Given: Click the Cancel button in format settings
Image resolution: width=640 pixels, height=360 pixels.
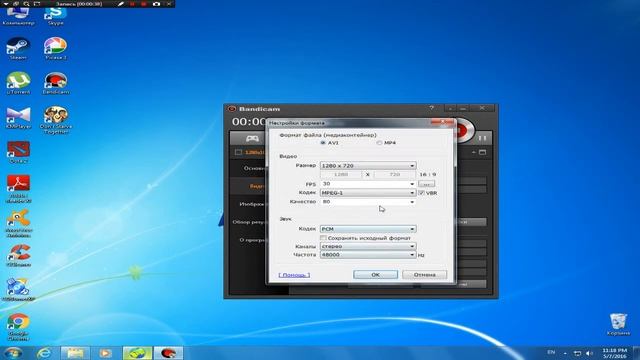Looking at the screenshot, I should [x=424, y=275].
